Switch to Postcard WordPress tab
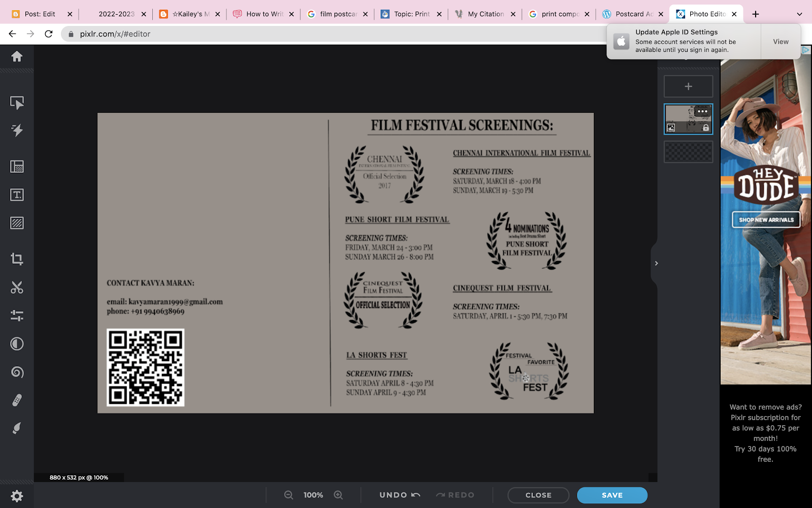812x508 pixels. coord(634,14)
